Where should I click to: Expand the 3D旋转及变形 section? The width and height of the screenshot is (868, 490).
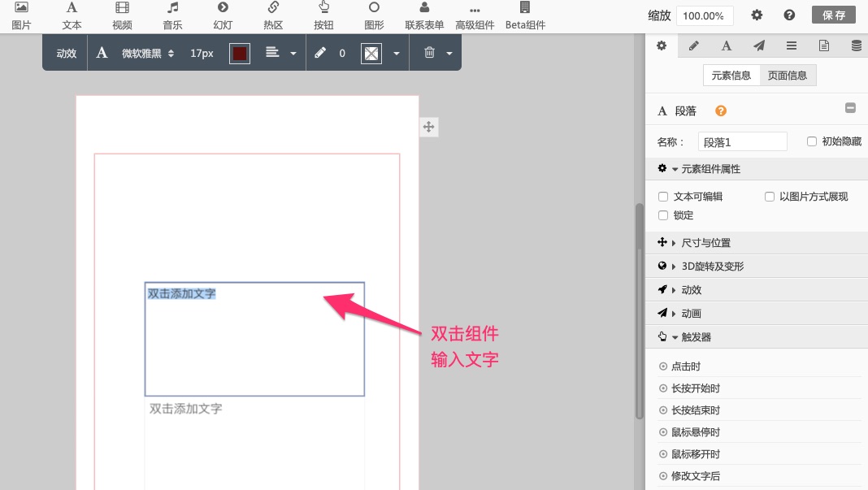pyautogui.click(x=711, y=267)
